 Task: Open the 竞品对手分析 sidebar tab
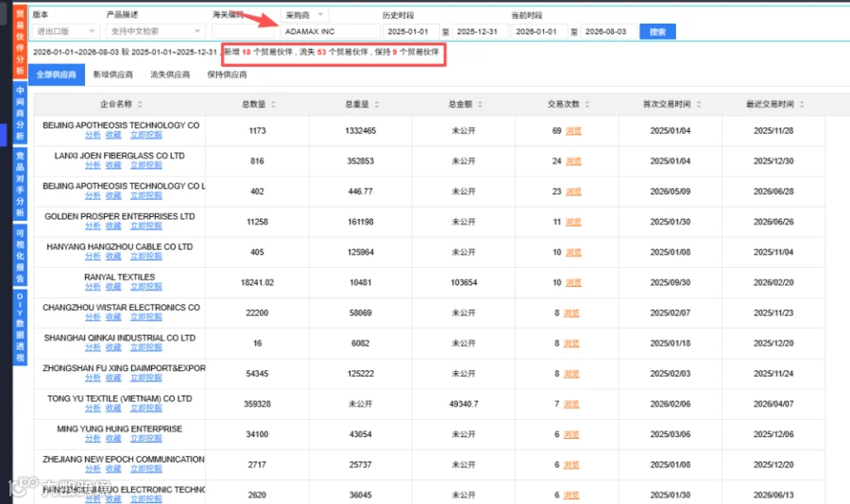pos(20,184)
